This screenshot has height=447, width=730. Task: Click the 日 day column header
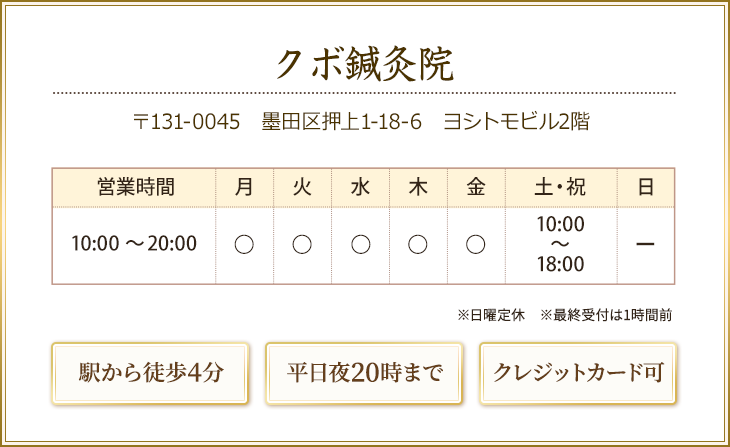646,188
